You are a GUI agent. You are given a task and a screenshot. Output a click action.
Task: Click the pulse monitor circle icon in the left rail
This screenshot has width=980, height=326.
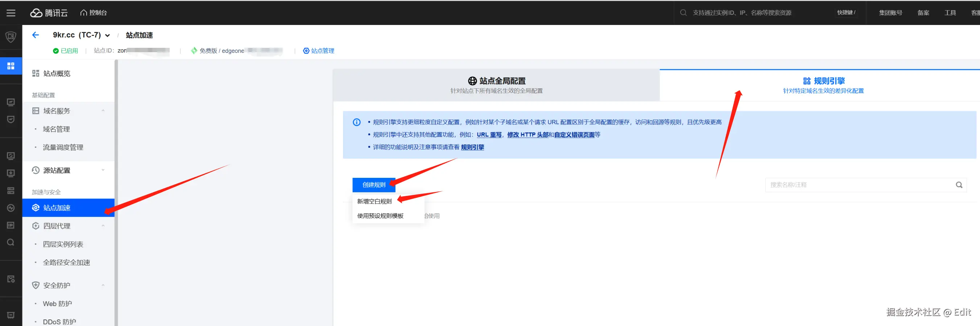[x=11, y=208]
